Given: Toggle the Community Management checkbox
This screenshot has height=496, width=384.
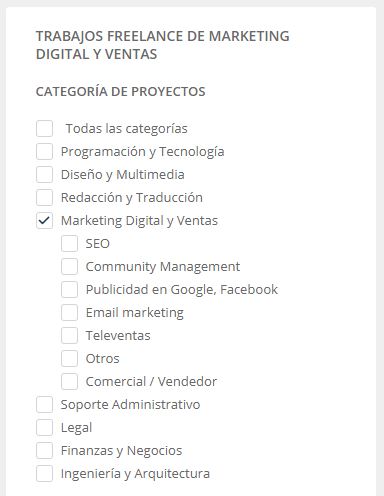Looking at the screenshot, I should pyautogui.click(x=69, y=267).
